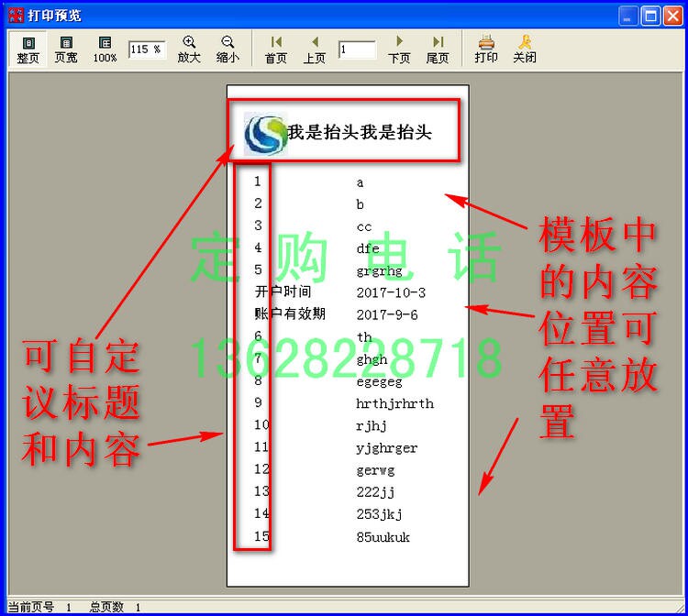Maximize the 打印预览 window
Viewport: 688px width, 616px height.
650,16
